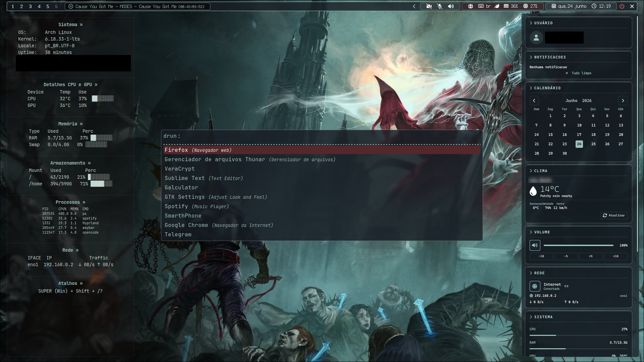Click the leaf power-profile icon
Viewport: 644px width, 362px height.
point(497,6)
